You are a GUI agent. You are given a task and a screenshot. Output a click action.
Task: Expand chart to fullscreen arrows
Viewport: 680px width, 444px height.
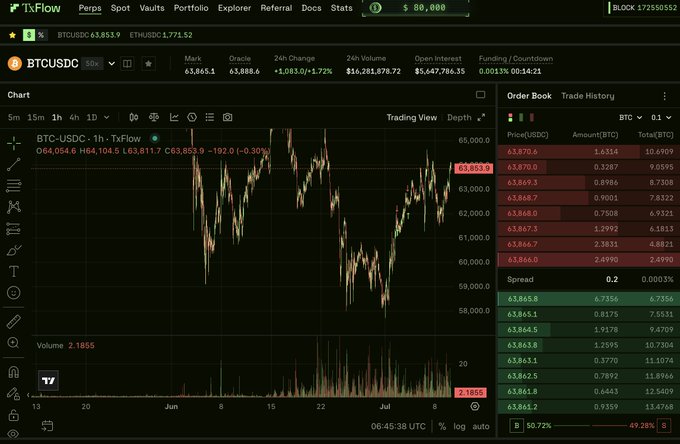click(481, 118)
